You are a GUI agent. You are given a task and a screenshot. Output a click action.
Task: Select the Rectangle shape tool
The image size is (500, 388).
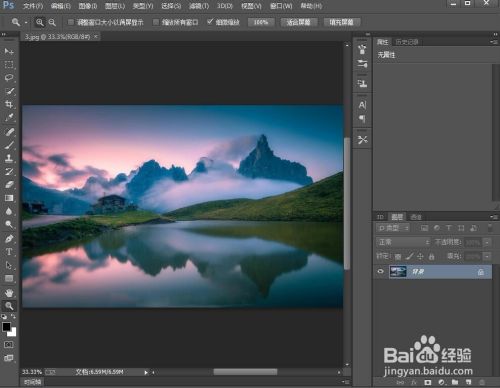(x=9, y=278)
